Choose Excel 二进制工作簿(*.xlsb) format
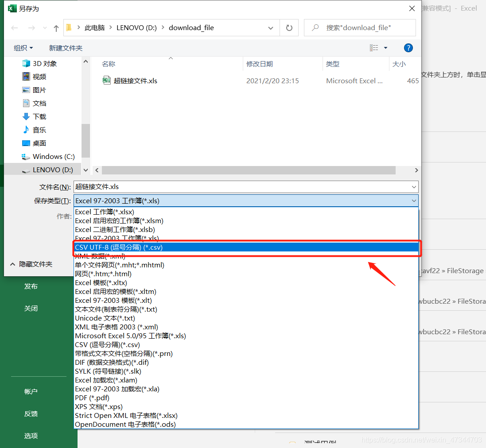This screenshot has width=486, height=448. click(x=246, y=229)
